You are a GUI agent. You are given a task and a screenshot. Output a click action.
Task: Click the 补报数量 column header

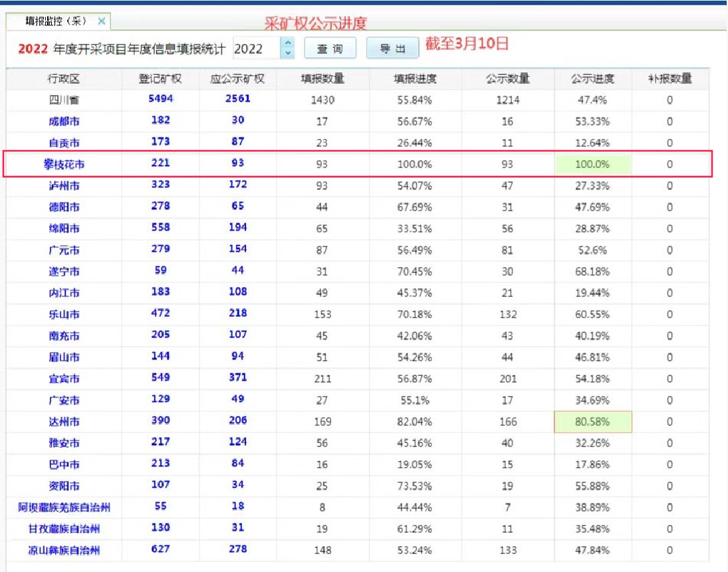pos(669,79)
